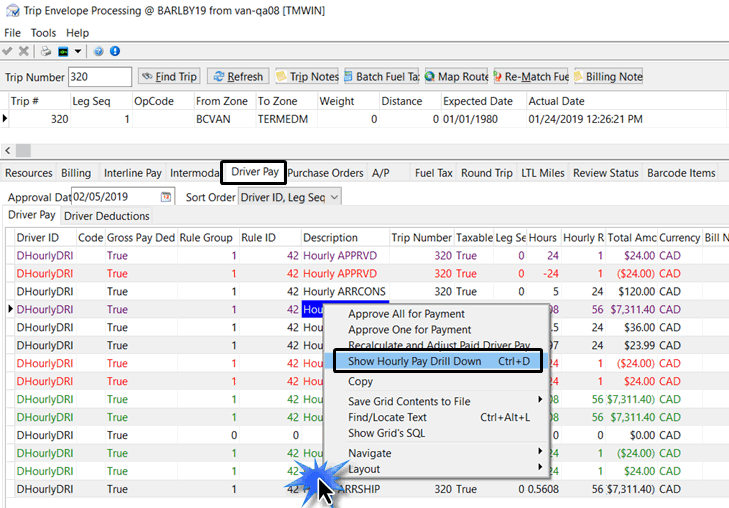Open the Approval Date calendar picker
This screenshot has width=729, height=508.
point(166,197)
